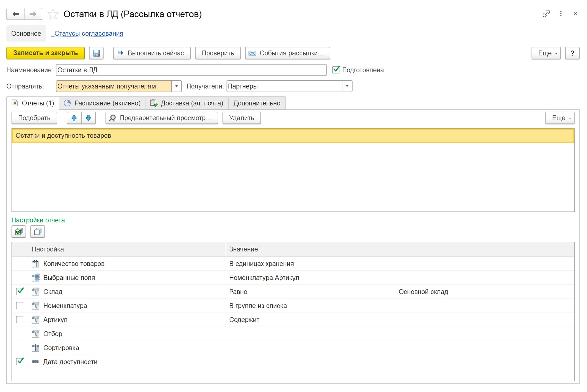Open the Получатели dropdown arrow
The height and width of the screenshot is (392, 587).
pos(347,86)
